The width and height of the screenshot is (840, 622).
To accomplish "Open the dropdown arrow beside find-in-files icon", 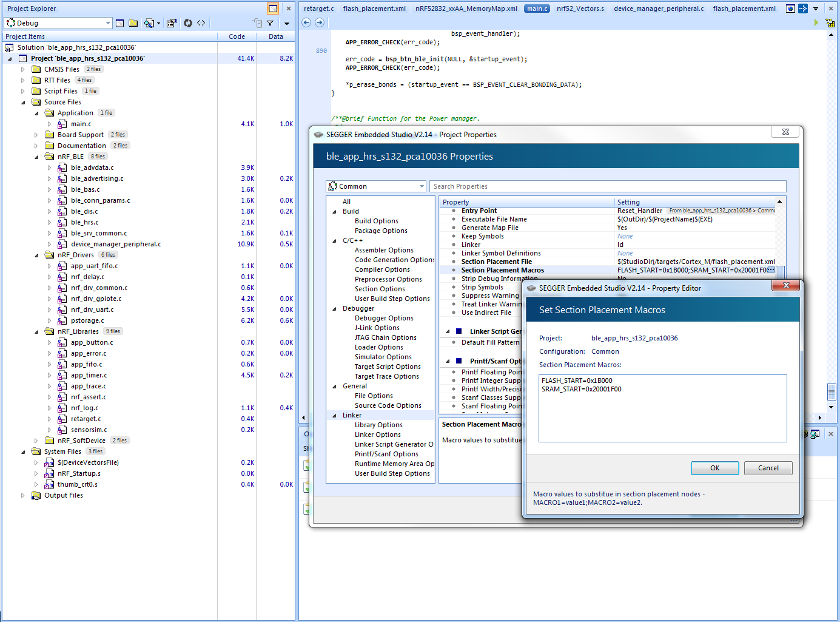I will pyautogui.click(x=158, y=23).
